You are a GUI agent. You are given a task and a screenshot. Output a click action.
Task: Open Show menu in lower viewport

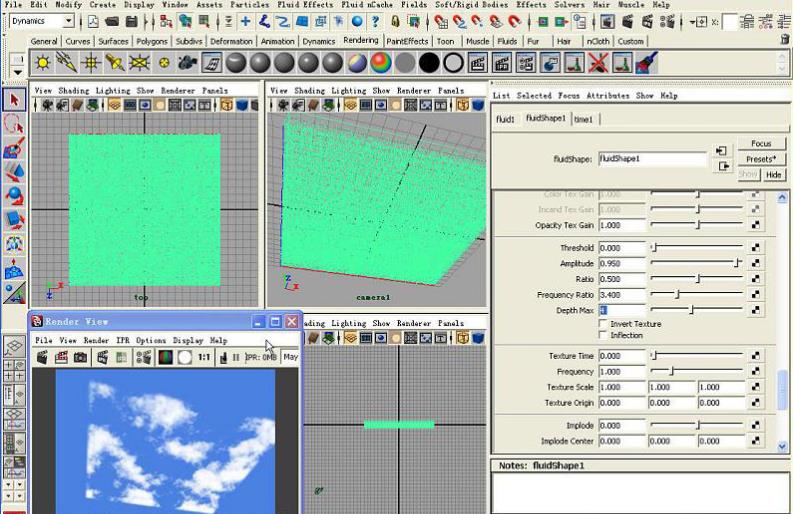point(381,323)
